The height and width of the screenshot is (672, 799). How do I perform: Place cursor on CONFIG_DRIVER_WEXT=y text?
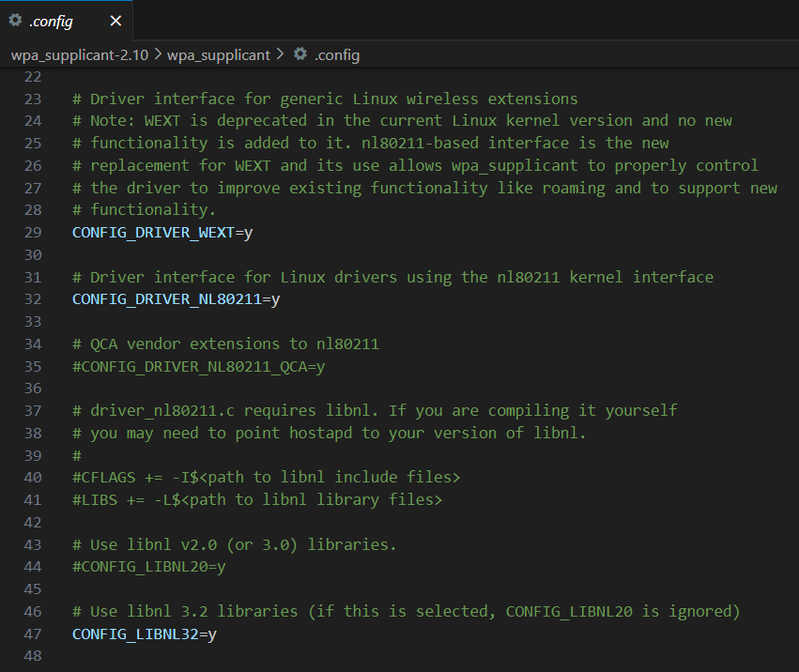click(x=162, y=232)
